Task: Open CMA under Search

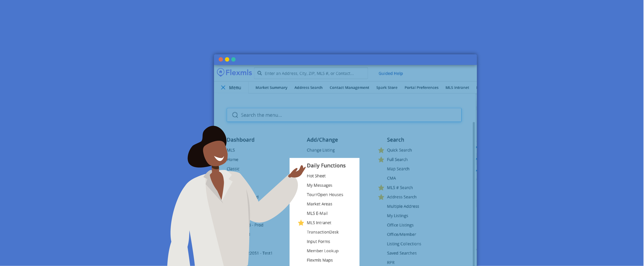Action: tap(391, 178)
